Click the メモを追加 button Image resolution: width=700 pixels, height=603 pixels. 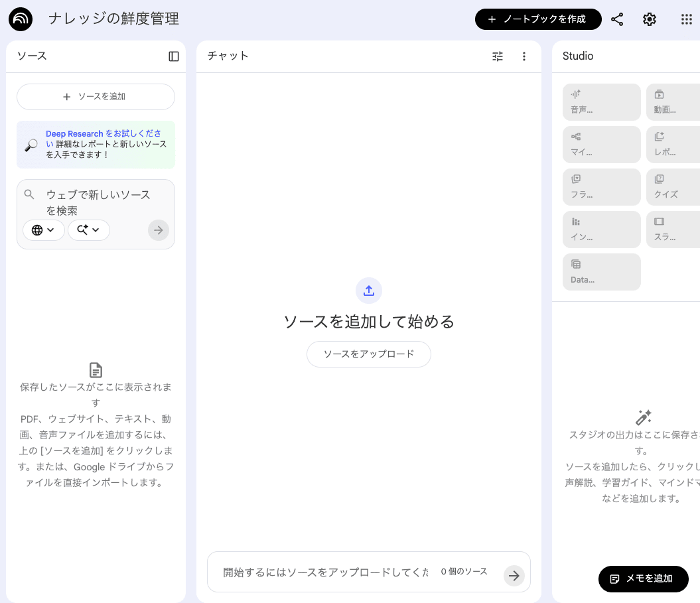643,578
